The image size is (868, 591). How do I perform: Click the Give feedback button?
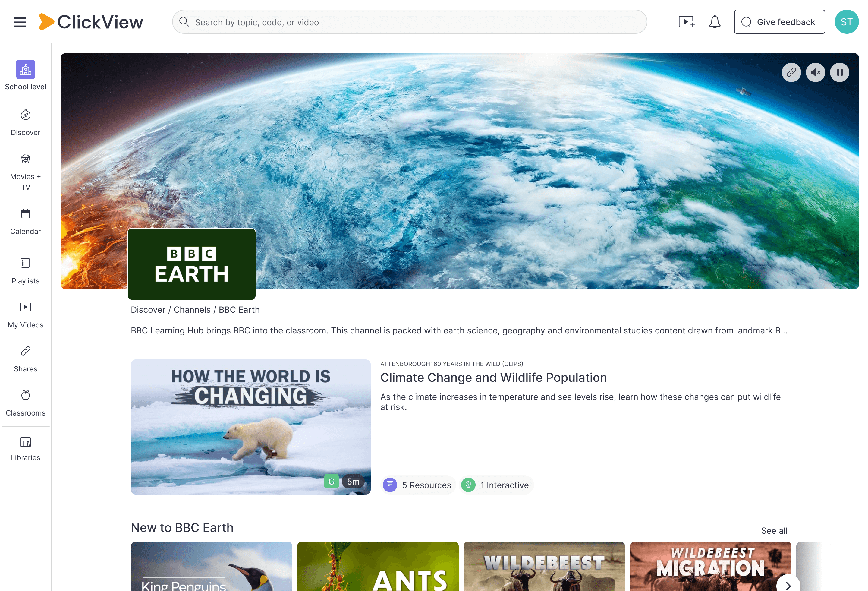pyautogui.click(x=779, y=22)
